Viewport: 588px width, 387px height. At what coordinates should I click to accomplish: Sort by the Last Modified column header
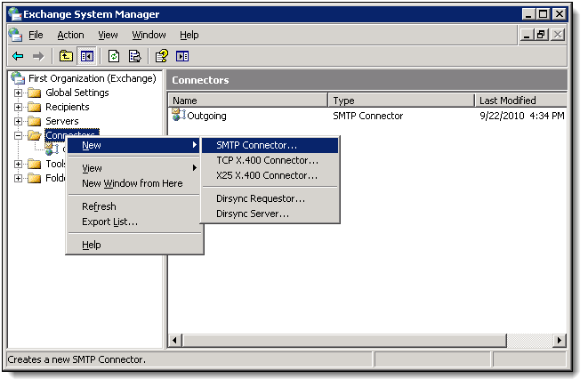point(521,101)
